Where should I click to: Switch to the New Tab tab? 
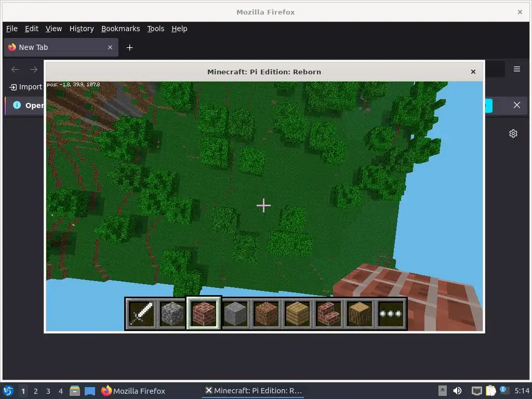click(x=61, y=47)
